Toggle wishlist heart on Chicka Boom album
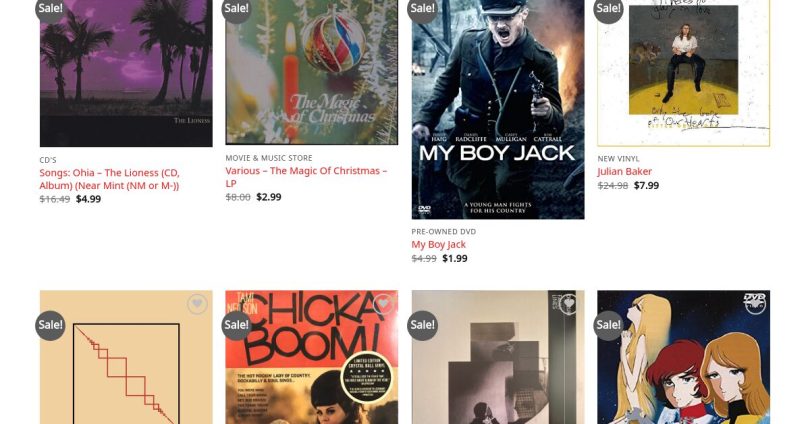This screenshot has height=424, width=810. tap(383, 304)
